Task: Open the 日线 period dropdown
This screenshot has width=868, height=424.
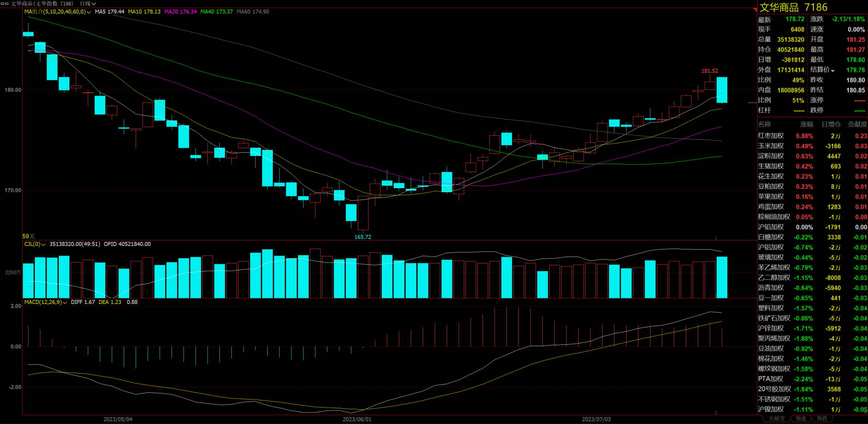Action: (x=88, y=3)
